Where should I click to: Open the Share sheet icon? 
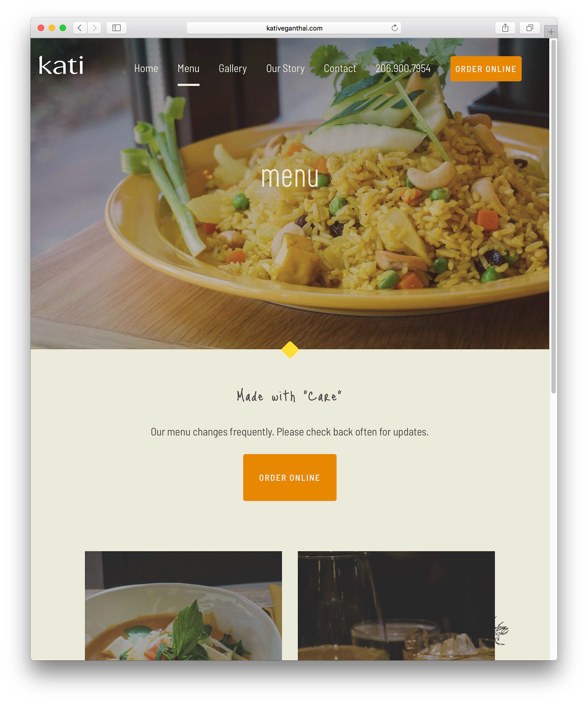coord(505,28)
